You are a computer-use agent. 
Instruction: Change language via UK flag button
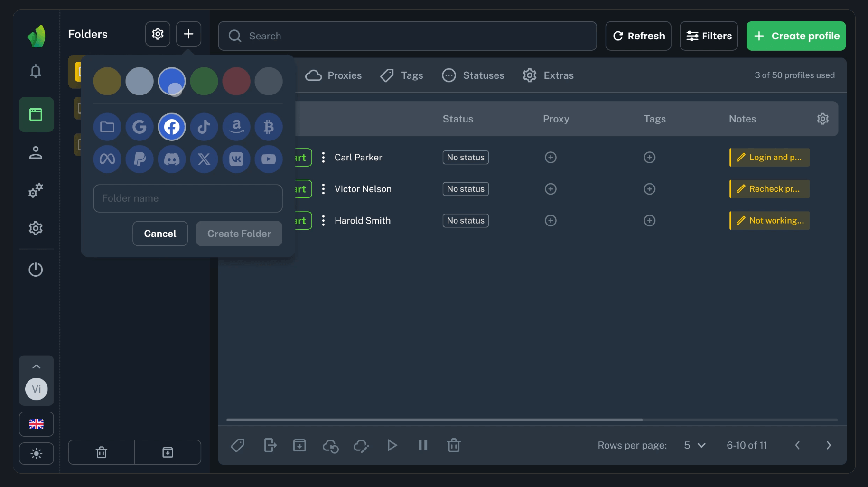click(36, 424)
